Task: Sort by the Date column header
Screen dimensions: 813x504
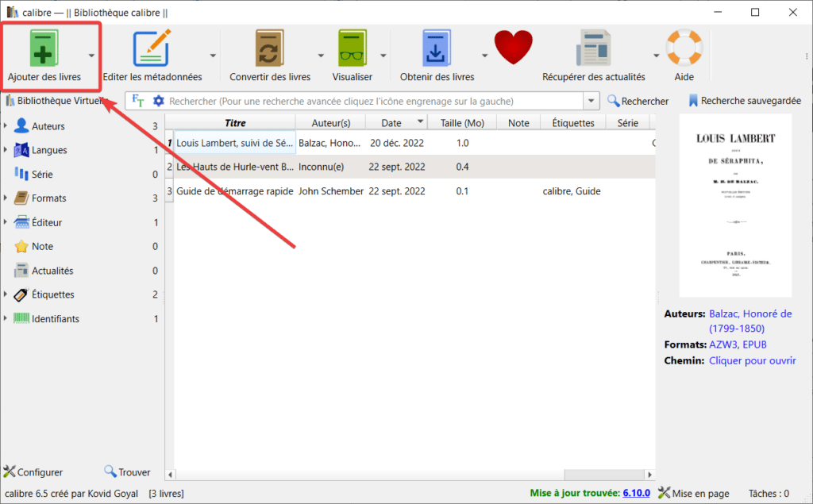Action: click(x=397, y=123)
